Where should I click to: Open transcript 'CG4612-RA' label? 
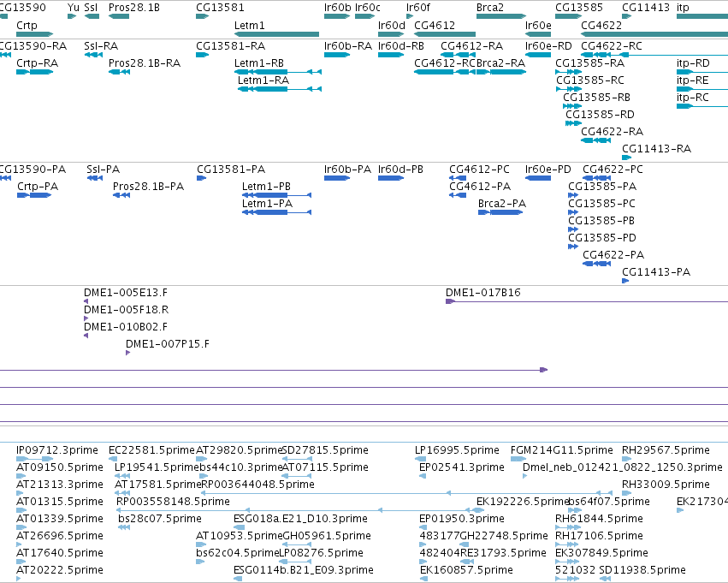471,46
